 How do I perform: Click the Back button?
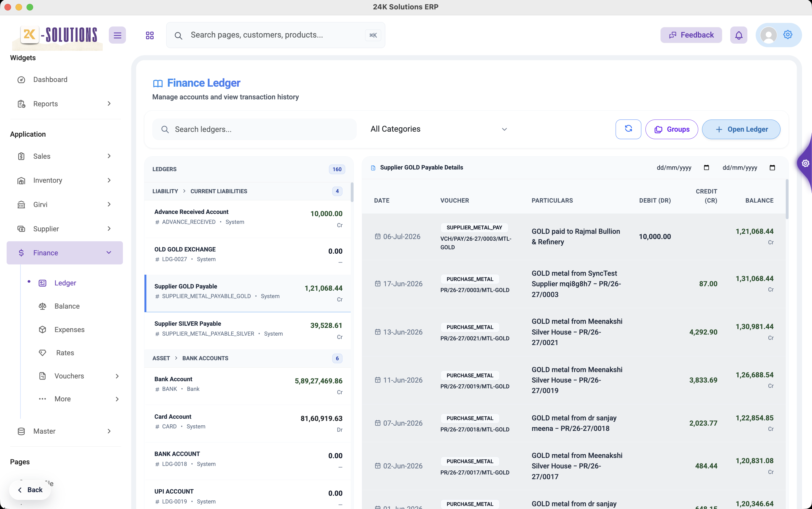(30, 490)
